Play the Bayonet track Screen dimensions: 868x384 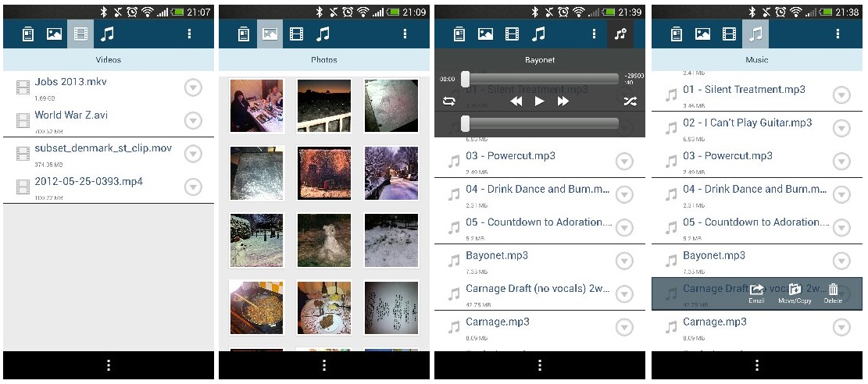click(x=539, y=101)
